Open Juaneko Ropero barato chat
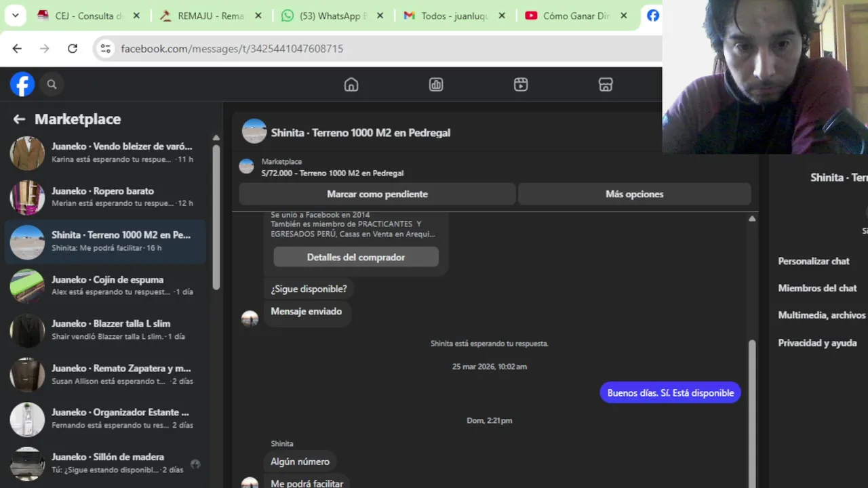 pos(105,197)
